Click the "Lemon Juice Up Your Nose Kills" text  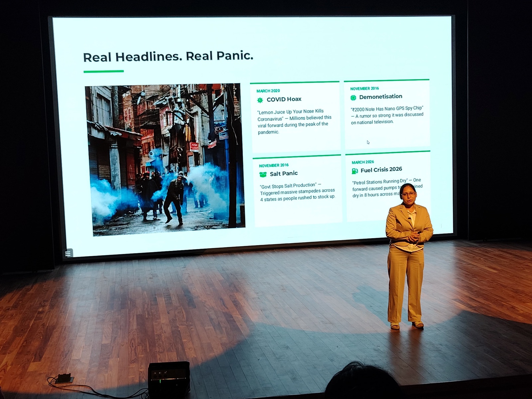[x=291, y=112]
